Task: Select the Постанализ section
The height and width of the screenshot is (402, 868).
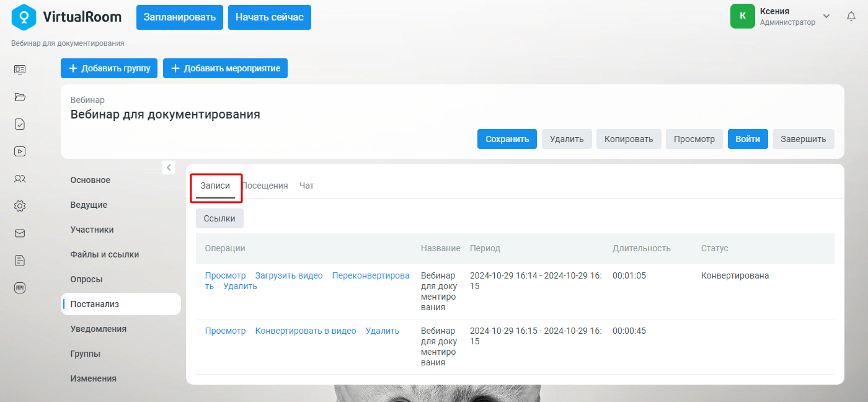Action: click(121, 304)
